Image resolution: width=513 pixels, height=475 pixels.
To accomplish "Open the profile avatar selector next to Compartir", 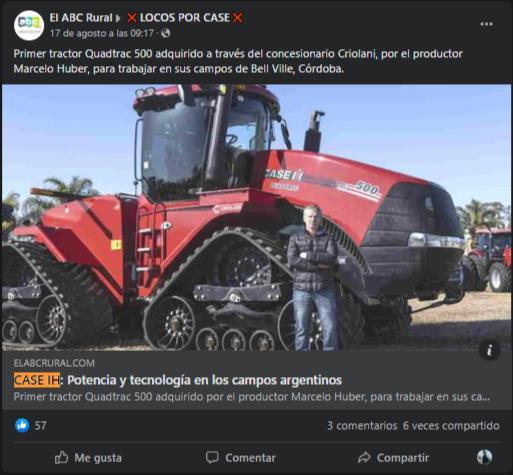I will click(x=484, y=457).
